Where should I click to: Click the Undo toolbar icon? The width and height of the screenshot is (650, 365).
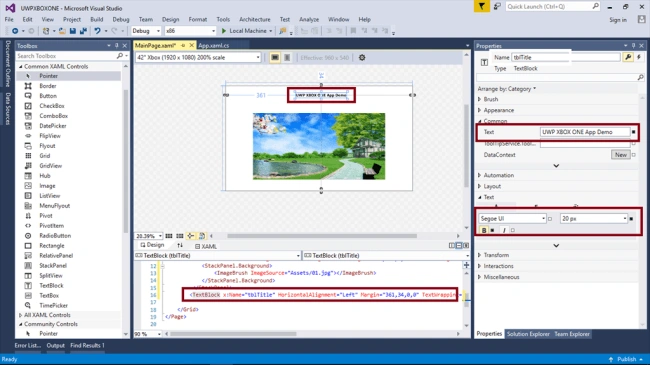[x=97, y=31]
